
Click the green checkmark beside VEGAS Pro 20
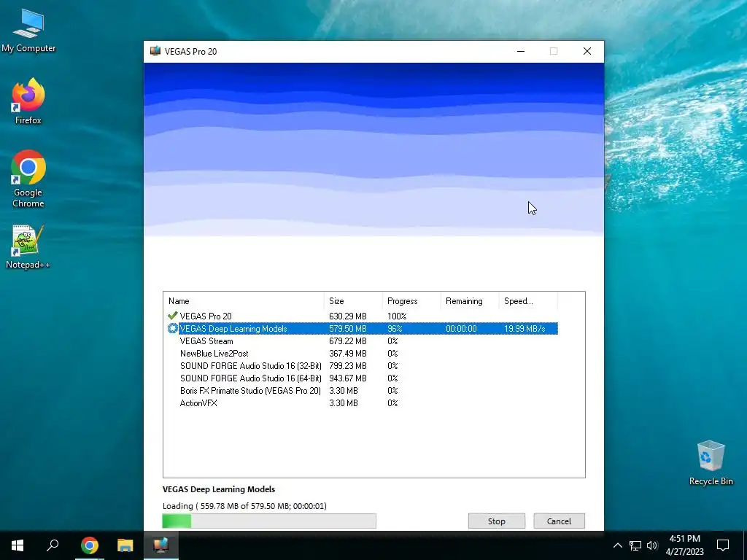pos(172,316)
